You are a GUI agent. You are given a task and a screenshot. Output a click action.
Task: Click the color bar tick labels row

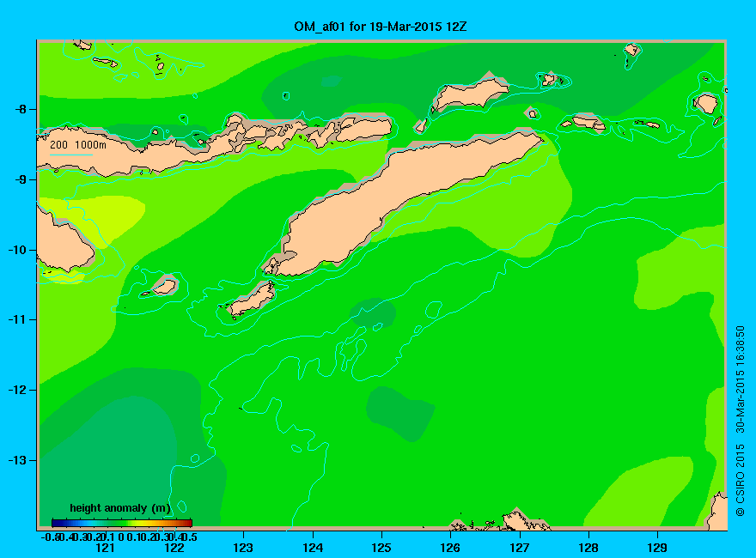[x=119, y=537]
